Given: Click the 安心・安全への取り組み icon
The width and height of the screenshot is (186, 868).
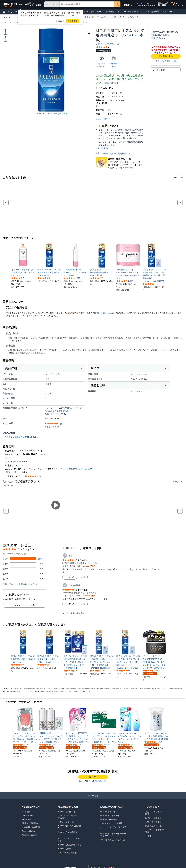Looking at the screenshot, I should coord(102,58).
